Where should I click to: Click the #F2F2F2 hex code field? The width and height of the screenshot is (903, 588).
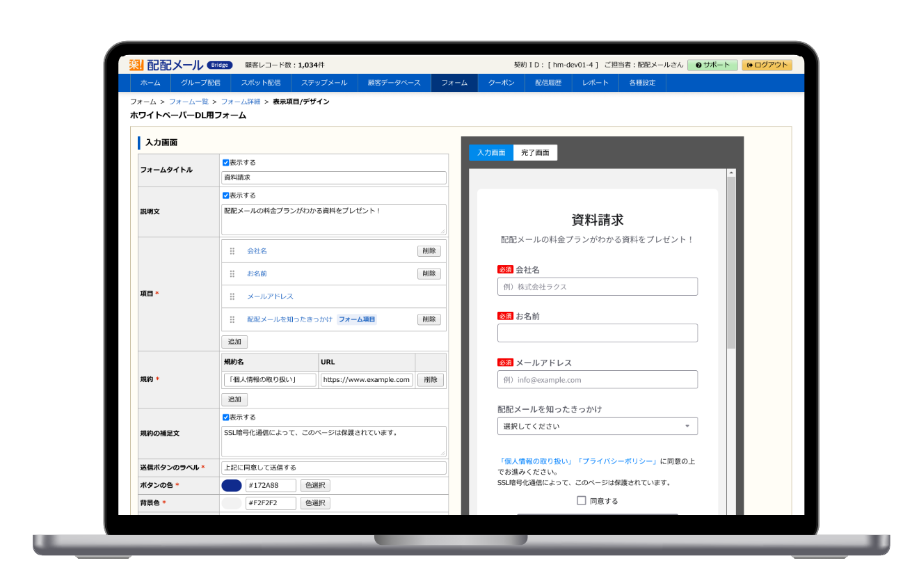[271, 503]
